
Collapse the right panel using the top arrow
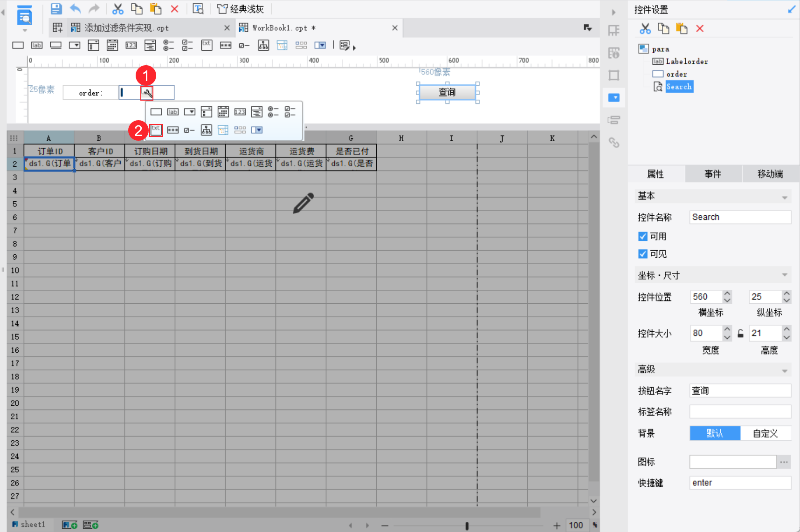point(614,12)
